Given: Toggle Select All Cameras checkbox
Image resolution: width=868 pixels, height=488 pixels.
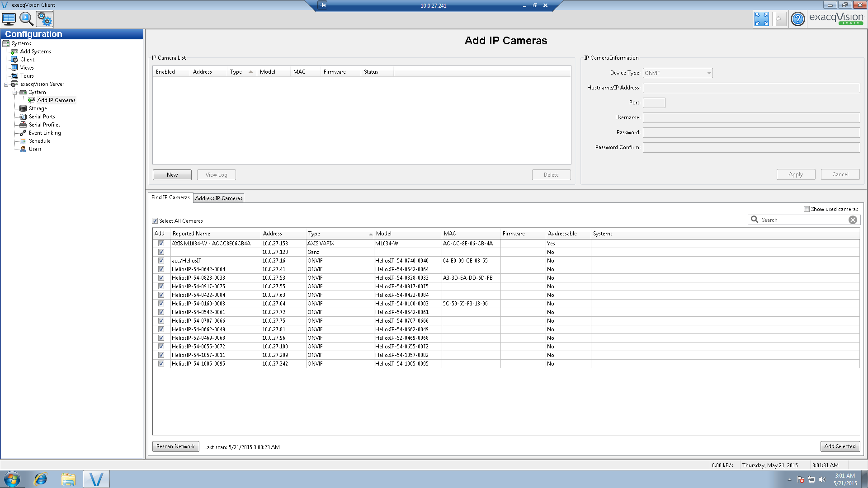Looking at the screenshot, I should coord(155,221).
